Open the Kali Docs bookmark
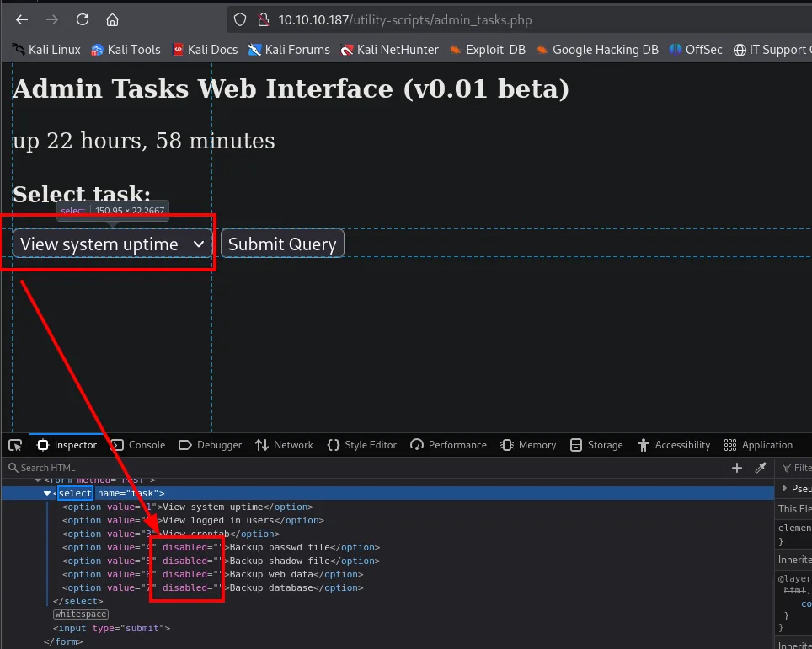Screen dimensions: 812x649 click(205, 49)
